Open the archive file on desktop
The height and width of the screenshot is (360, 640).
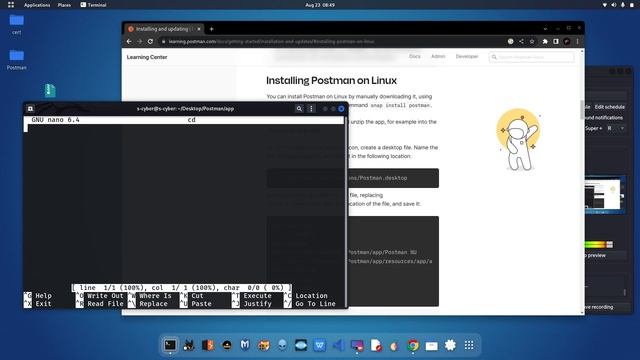[50, 90]
